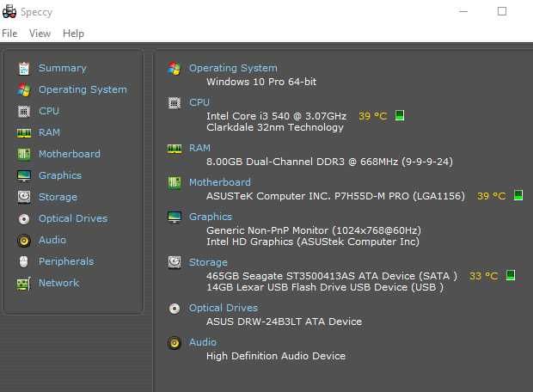Viewport: 533px width, 392px height.
Task: Open the CPU heading link in summary
Action: coord(199,102)
